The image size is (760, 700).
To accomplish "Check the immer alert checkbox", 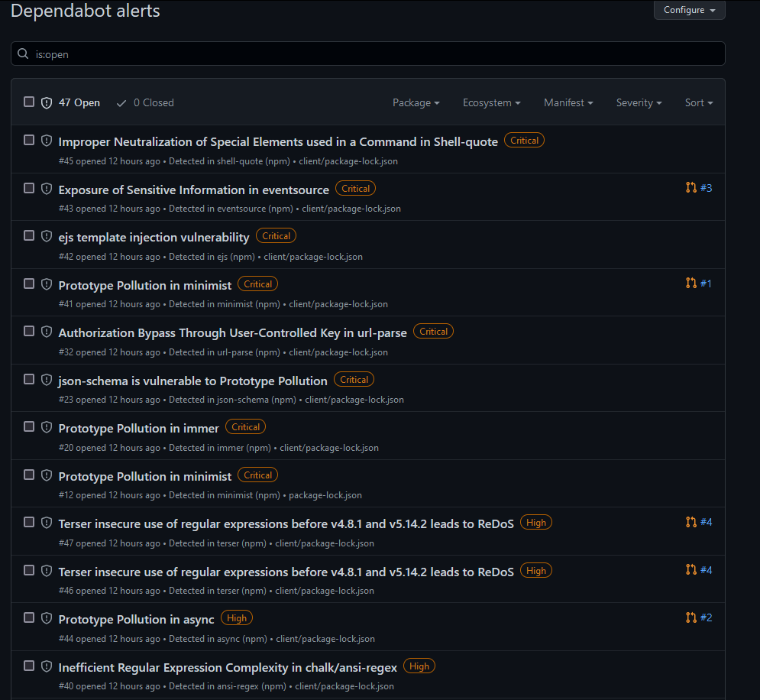I will pyautogui.click(x=29, y=426).
